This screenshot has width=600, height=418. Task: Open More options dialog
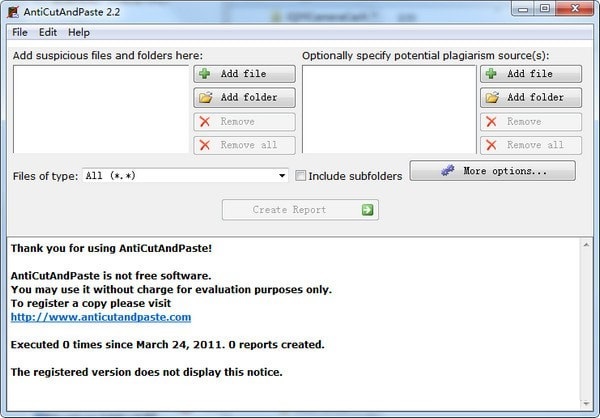pyautogui.click(x=492, y=171)
